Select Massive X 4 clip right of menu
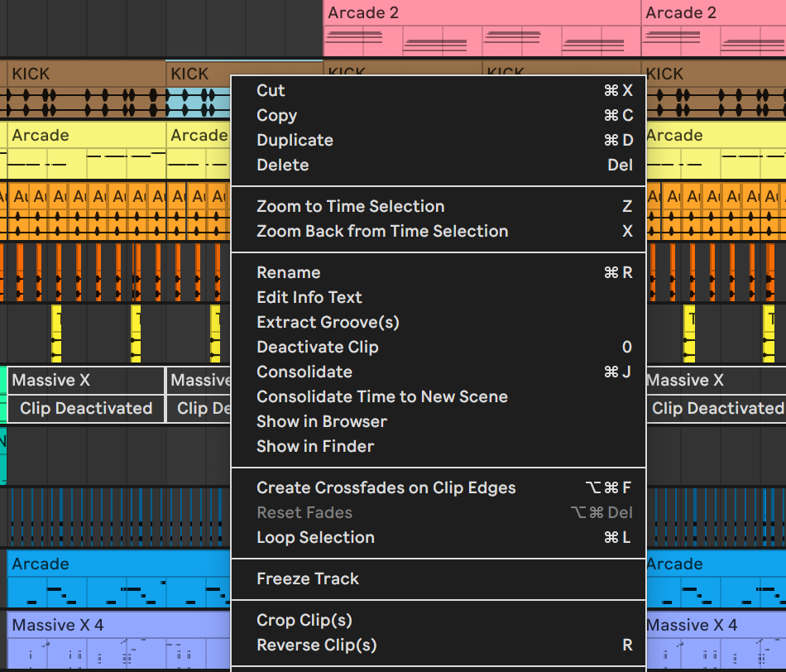This screenshot has height=672, width=786. click(717, 640)
